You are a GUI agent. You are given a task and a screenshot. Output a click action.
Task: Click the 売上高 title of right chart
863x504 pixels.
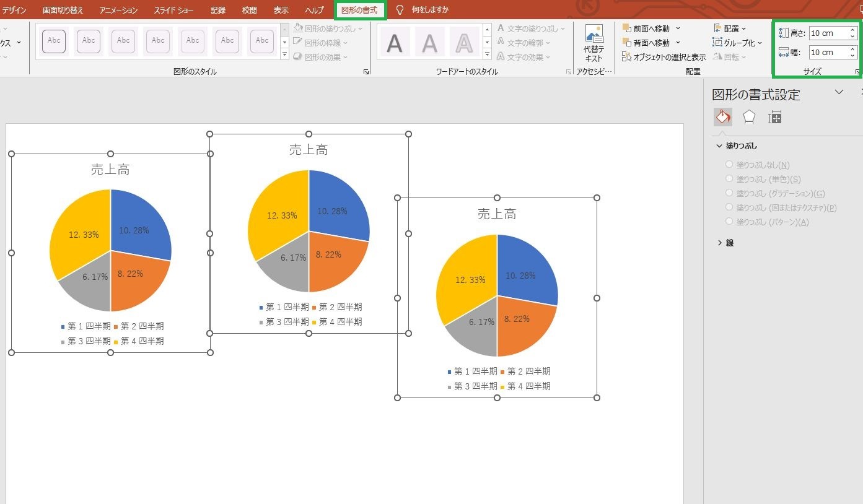pos(497,214)
